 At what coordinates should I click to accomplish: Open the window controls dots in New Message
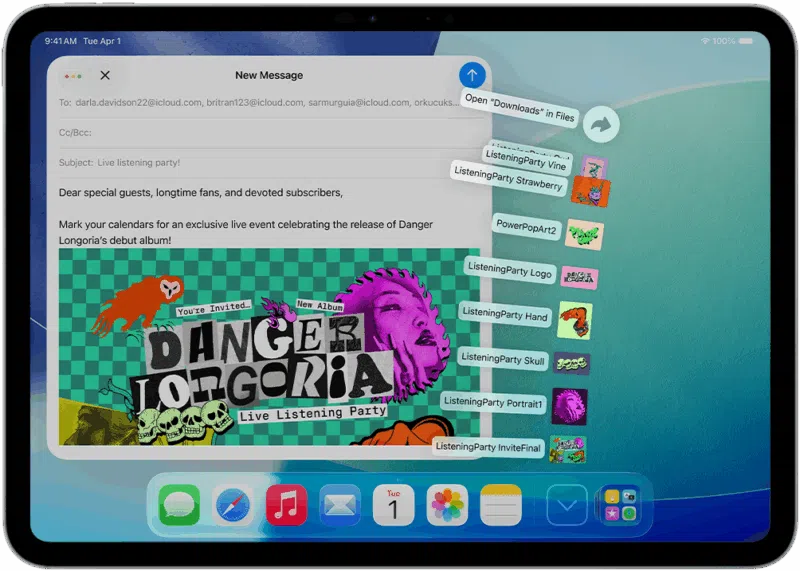pyautogui.click(x=73, y=76)
